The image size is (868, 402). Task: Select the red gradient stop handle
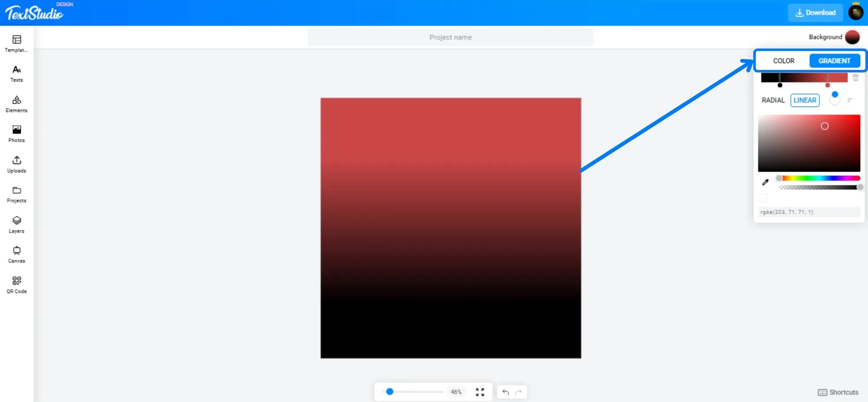coord(828,85)
